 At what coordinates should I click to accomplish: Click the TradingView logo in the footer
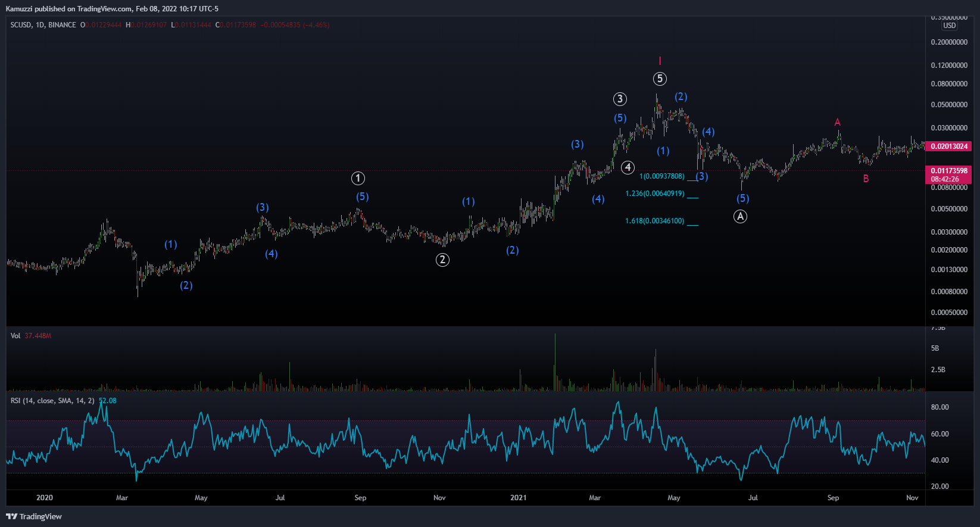34,516
